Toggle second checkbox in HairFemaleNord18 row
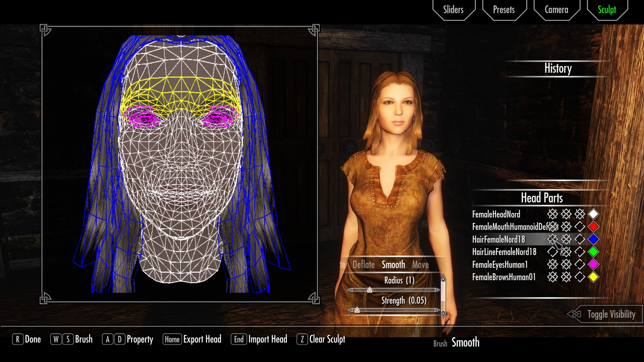 (566, 239)
